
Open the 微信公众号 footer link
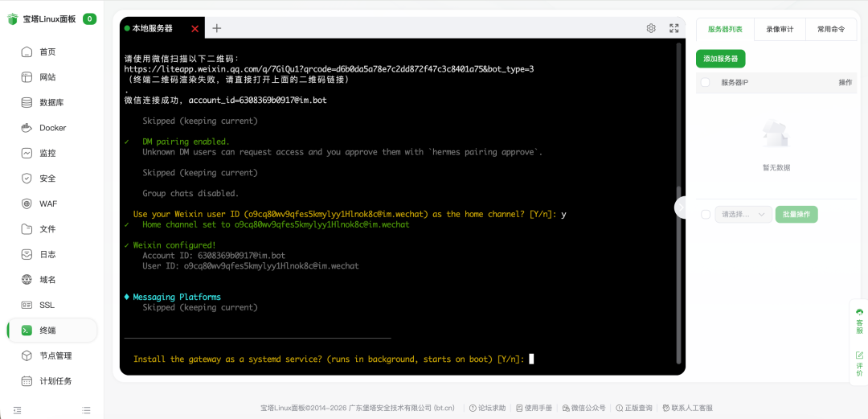(583, 408)
